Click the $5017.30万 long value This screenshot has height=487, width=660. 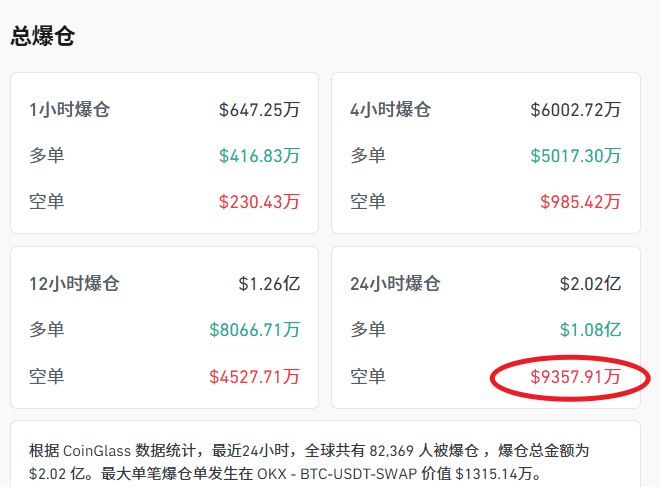click(x=575, y=156)
